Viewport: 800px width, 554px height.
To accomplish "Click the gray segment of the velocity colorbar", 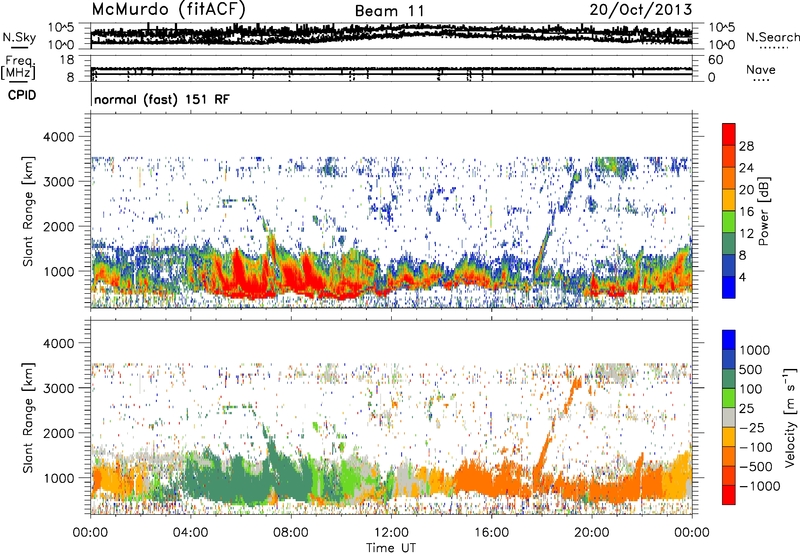I will 729,417.
